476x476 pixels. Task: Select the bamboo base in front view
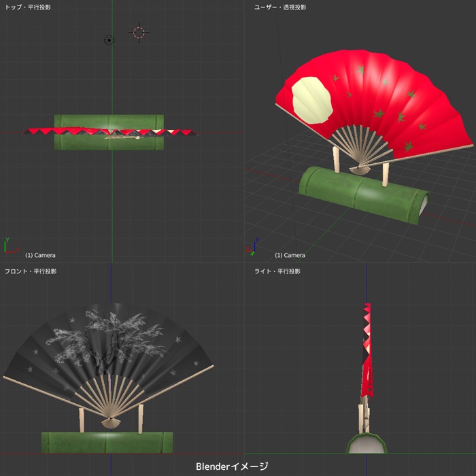[x=107, y=443]
